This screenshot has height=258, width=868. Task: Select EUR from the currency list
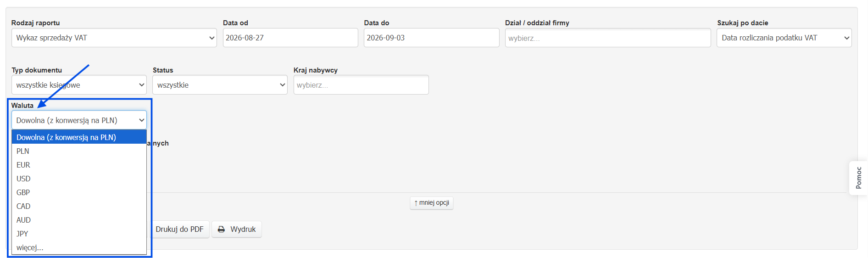click(79, 165)
